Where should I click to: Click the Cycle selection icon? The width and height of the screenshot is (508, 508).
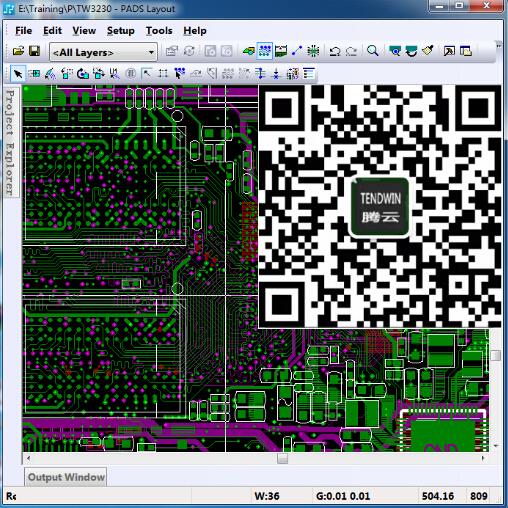(189, 51)
